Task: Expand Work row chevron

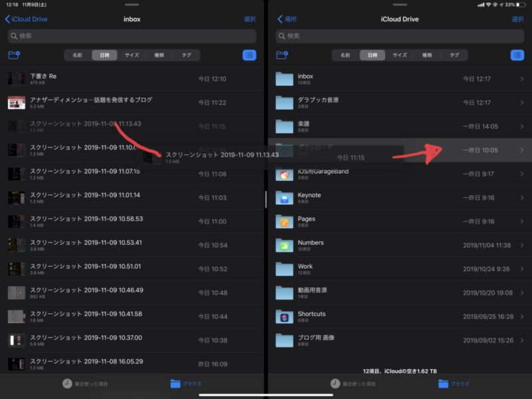Action: click(522, 269)
